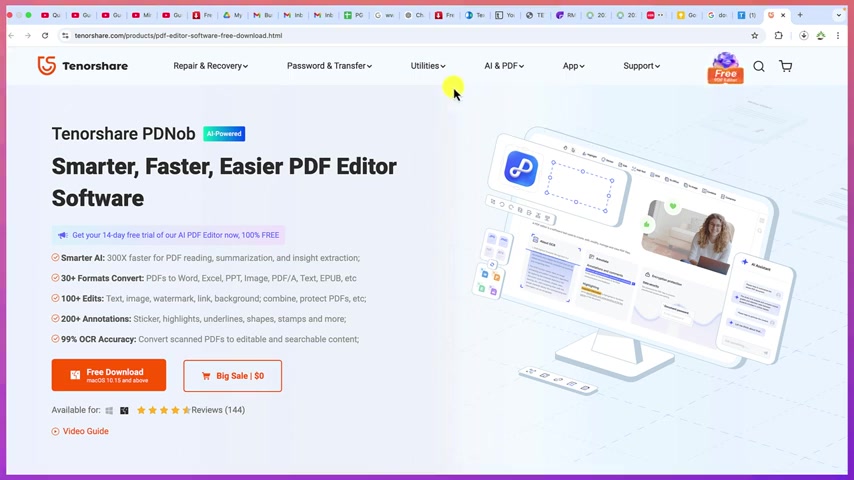This screenshot has height=480, width=854.
Task: Switch to the Gmail 'Bu' tab
Action: 263,15
